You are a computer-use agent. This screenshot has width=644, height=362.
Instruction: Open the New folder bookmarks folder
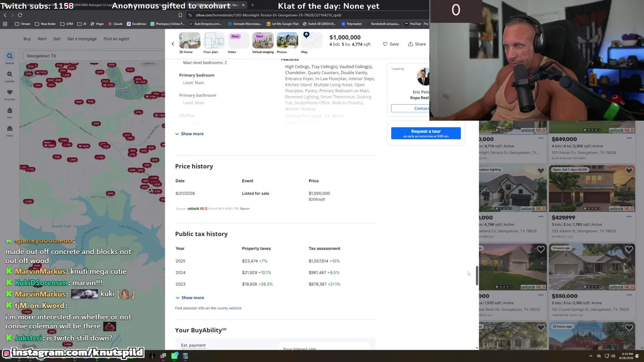click(x=46, y=24)
